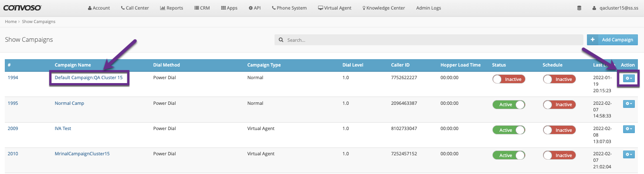Click caller ID 8102733047
Viewport: 644px width, 174px height.
click(404, 128)
